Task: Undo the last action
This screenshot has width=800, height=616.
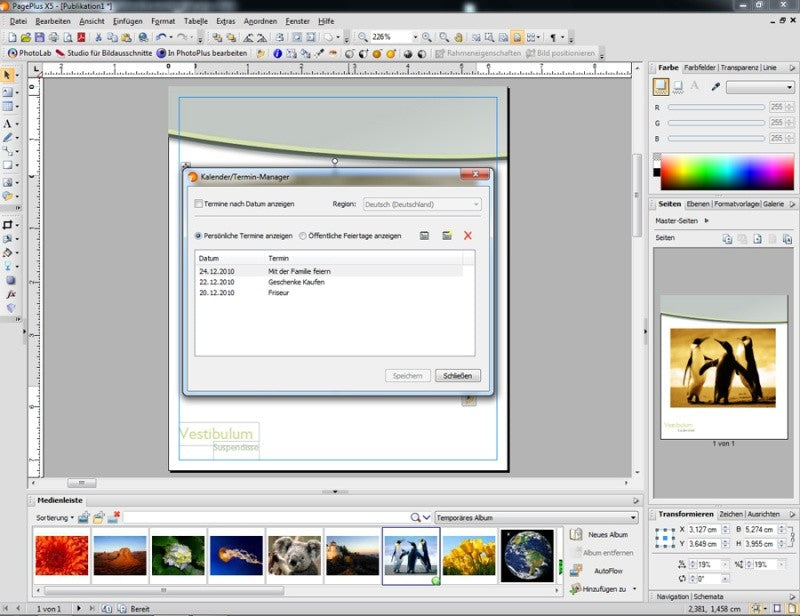Action: tap(161, 37)
